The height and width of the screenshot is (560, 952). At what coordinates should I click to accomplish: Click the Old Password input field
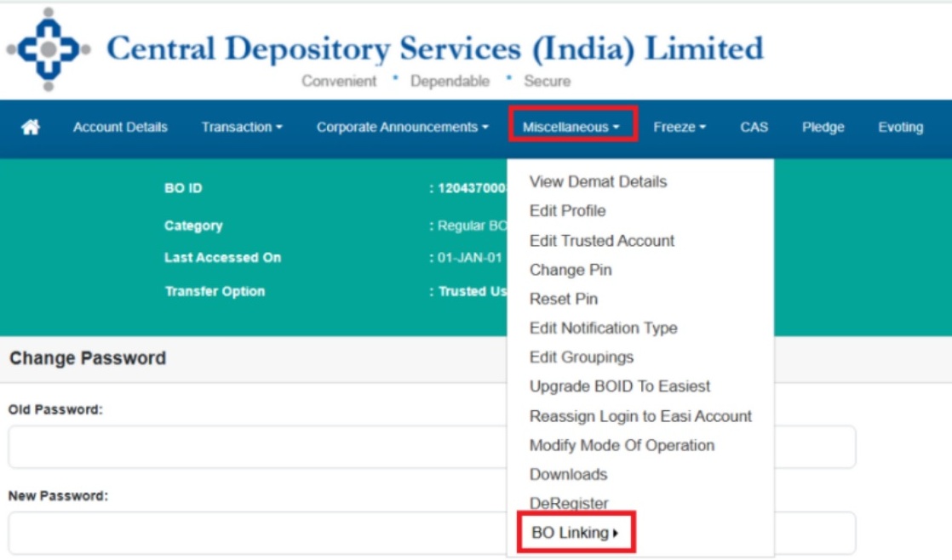point(255,447)
